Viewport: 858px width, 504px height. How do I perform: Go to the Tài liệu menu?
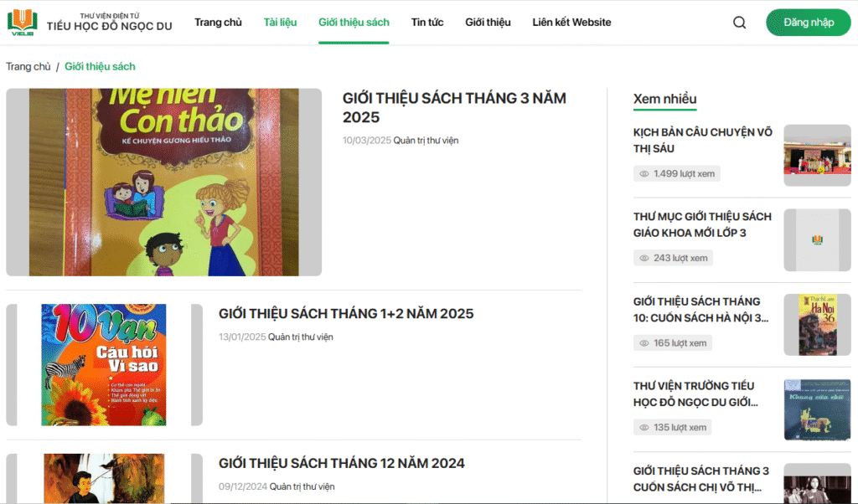tap(280, 23)
